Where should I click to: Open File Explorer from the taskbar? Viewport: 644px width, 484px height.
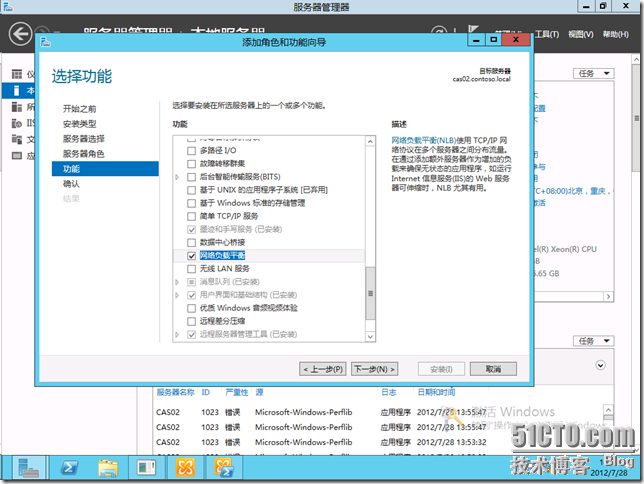tap(108, 468)
